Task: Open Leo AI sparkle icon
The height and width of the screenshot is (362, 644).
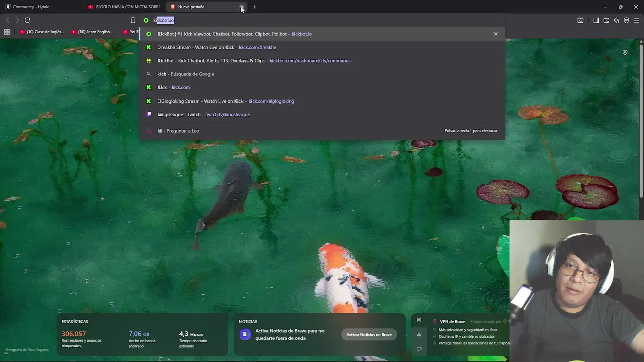Action: [616, 20]
